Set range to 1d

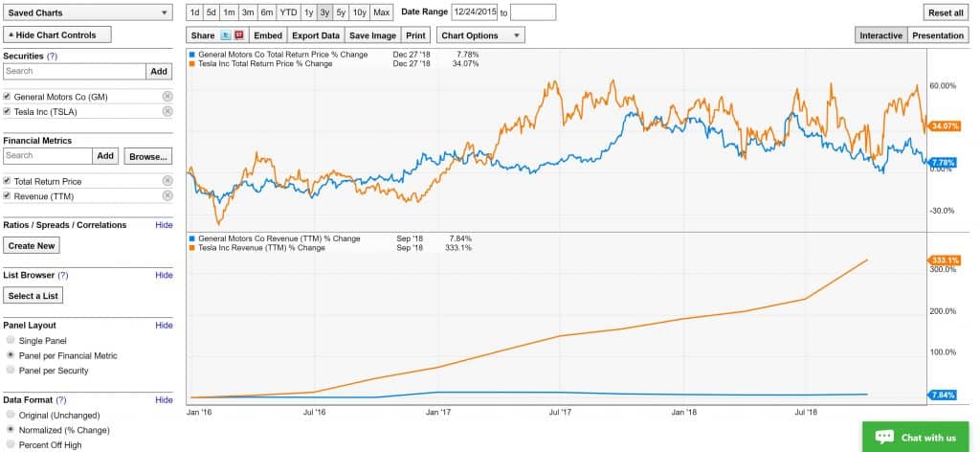pyautogui.click(x=194, y=12)
